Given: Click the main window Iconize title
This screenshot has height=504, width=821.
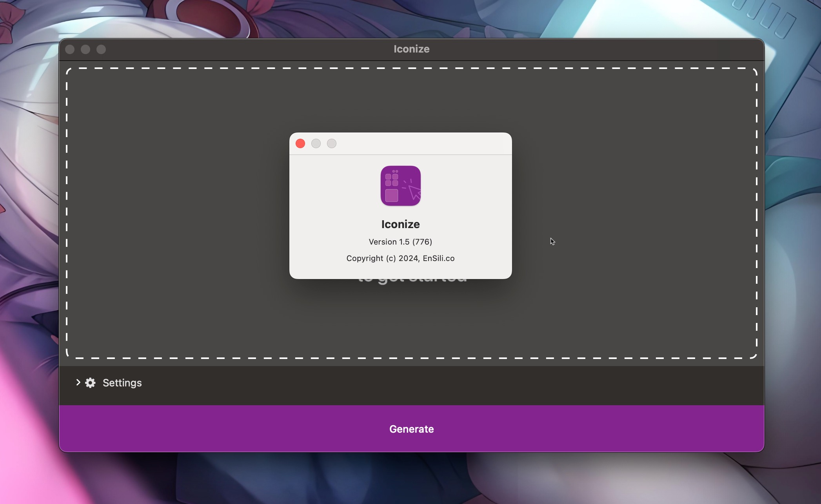Looking at the screenshot, I should [411, 49].
